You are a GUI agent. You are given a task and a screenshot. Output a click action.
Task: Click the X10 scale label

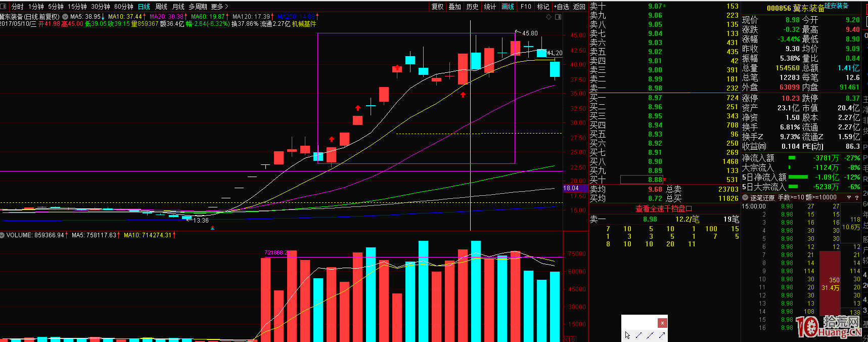(x=570, y=339)
